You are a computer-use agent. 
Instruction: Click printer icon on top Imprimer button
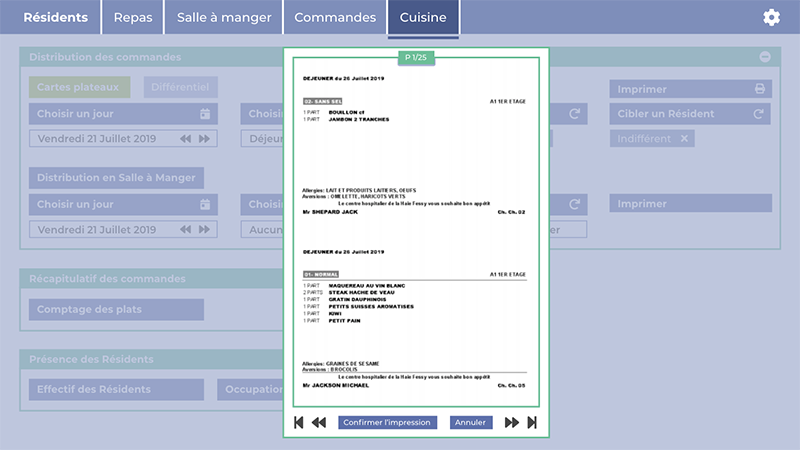[x=761, y=89]
